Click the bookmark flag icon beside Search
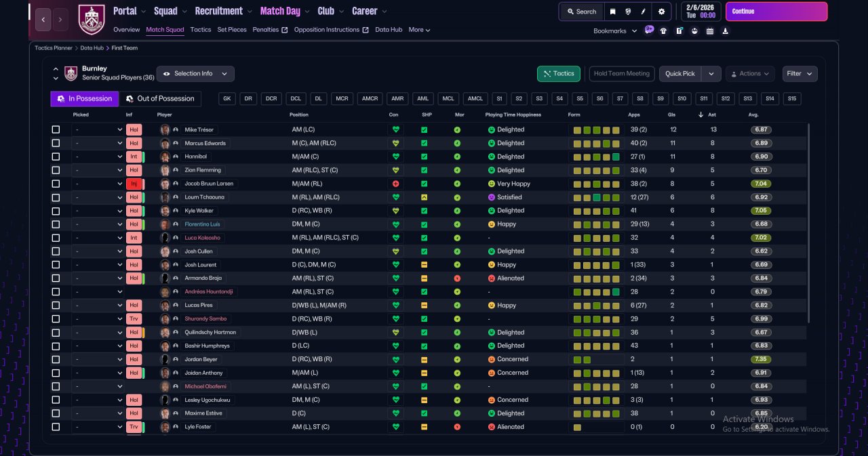The height and width of the screenshot is (456, 868). 612,12
